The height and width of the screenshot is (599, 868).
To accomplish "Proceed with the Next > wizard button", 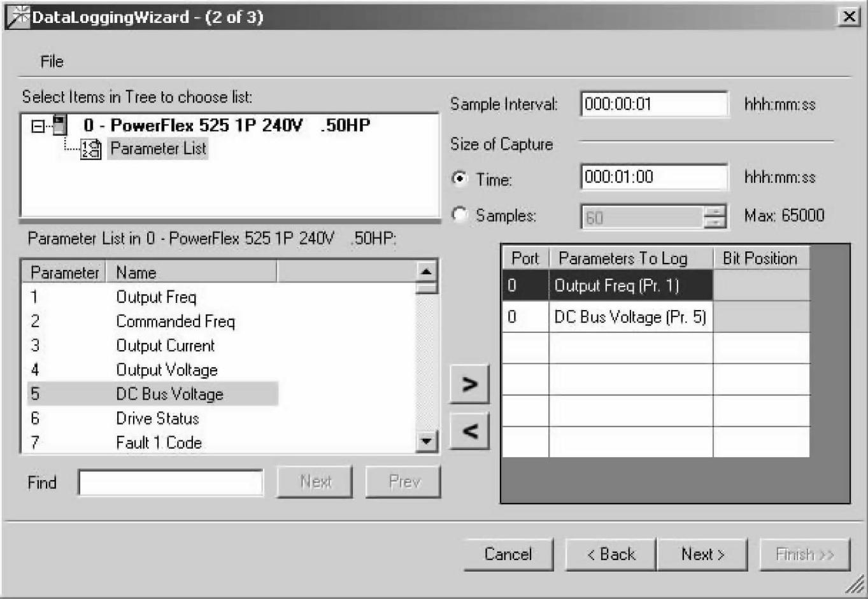I will point(703,554).
